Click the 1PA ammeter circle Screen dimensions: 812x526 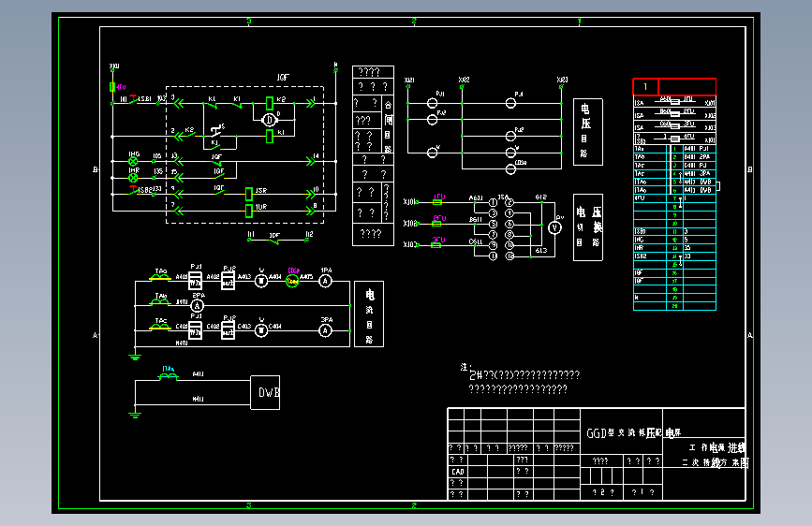(x=325, y=281)
